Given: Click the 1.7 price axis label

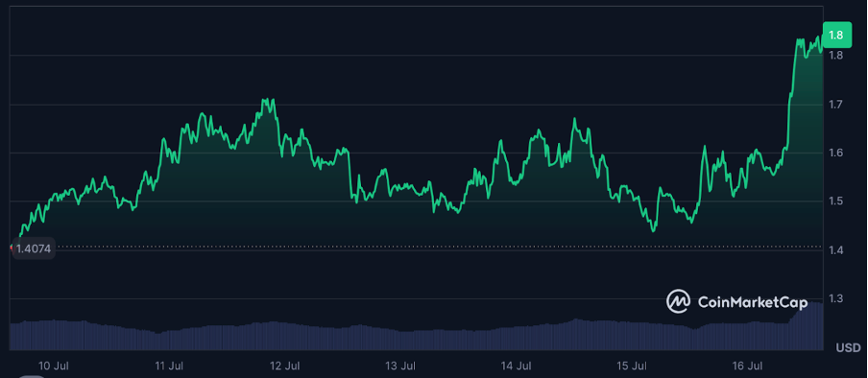Looking at the screenshot, I should (x=836, y=104).
